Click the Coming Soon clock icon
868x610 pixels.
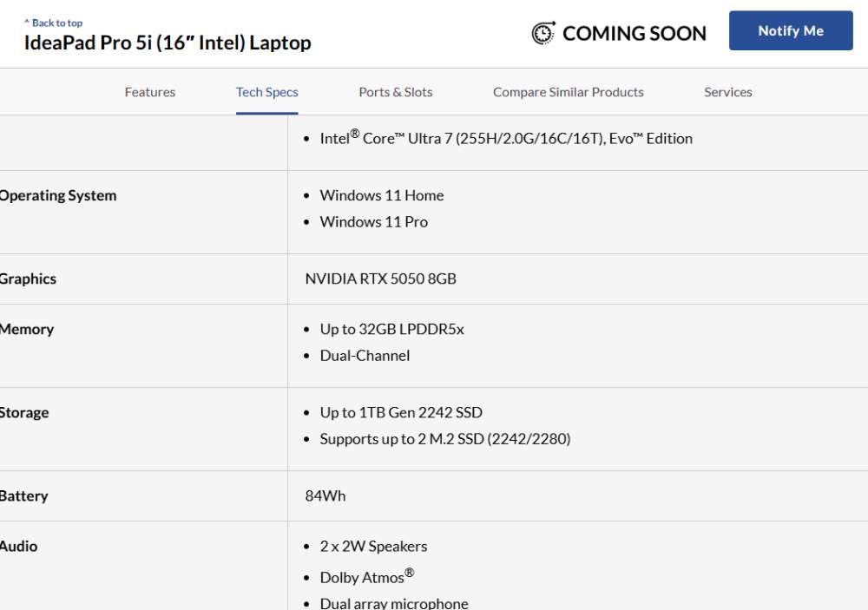pos(543,33)
